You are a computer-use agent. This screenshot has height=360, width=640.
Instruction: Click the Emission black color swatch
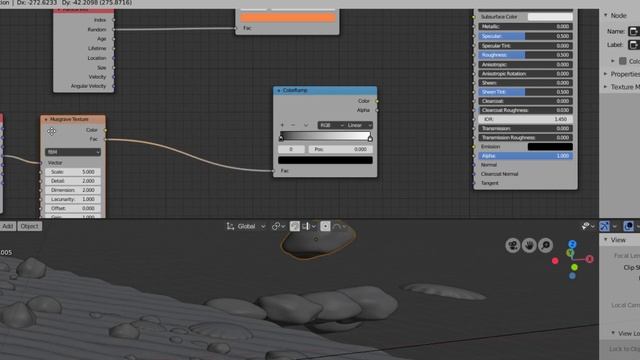pyautogui.click(x=550, y=147)
